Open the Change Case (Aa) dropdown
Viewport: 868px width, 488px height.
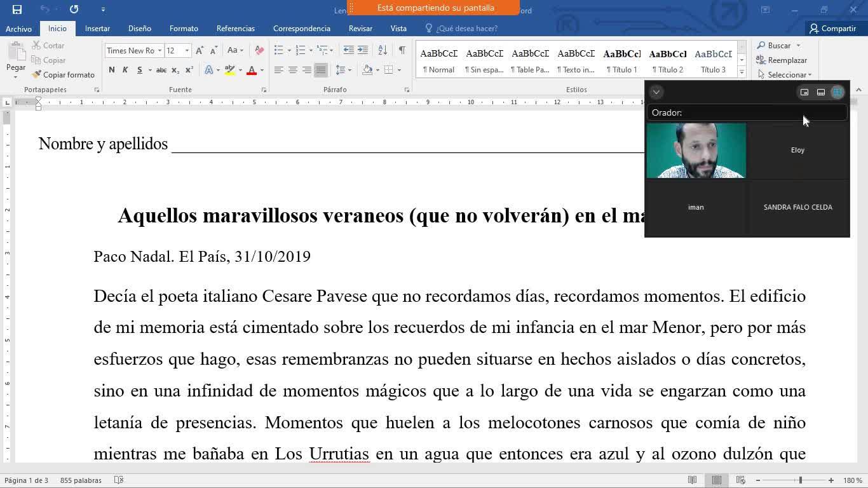pos(236,50)
